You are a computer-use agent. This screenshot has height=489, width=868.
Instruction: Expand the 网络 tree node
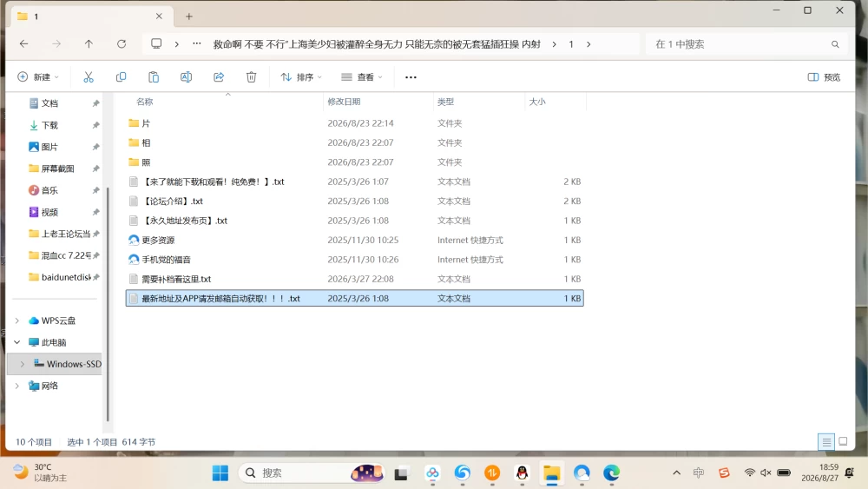tap(17, 386)
